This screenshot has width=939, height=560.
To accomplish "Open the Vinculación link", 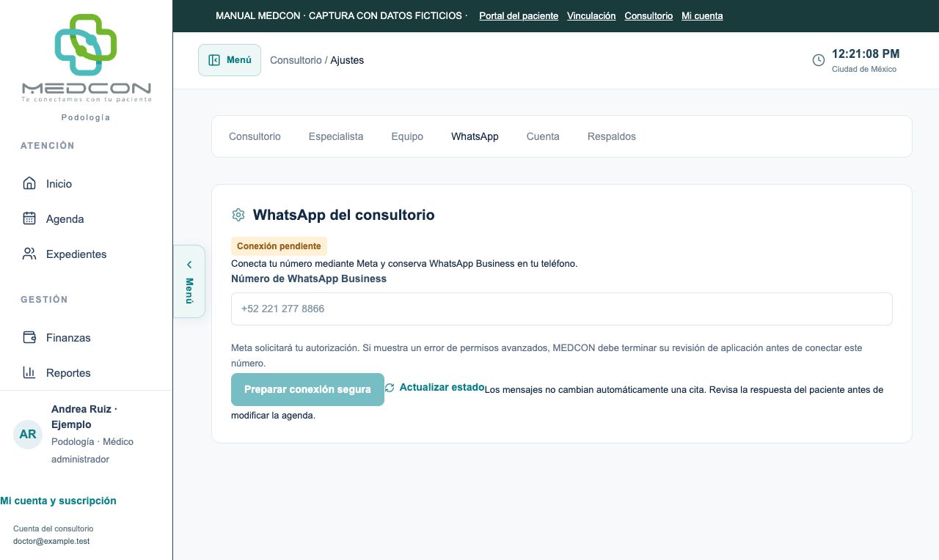I will click(591, 15).
